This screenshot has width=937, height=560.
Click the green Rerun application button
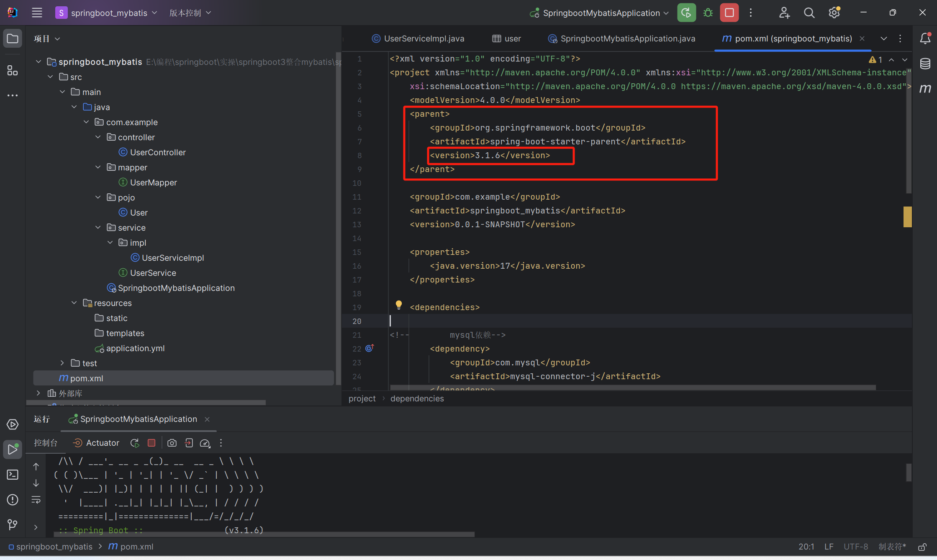click(686, 13)
